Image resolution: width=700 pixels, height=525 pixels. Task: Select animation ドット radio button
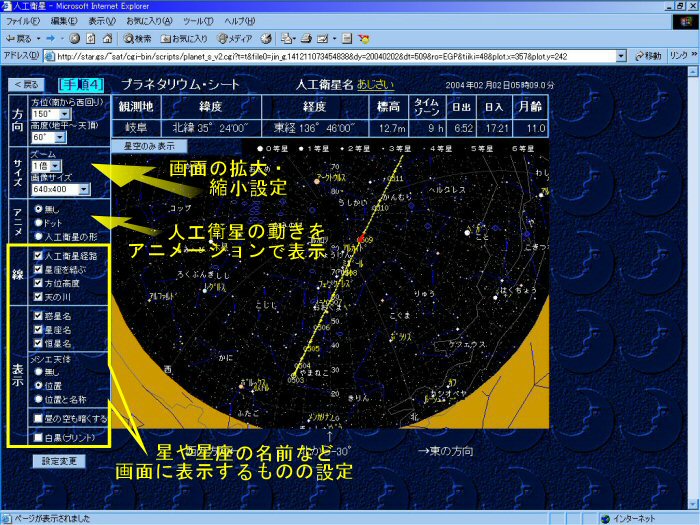tap(38, 223)
